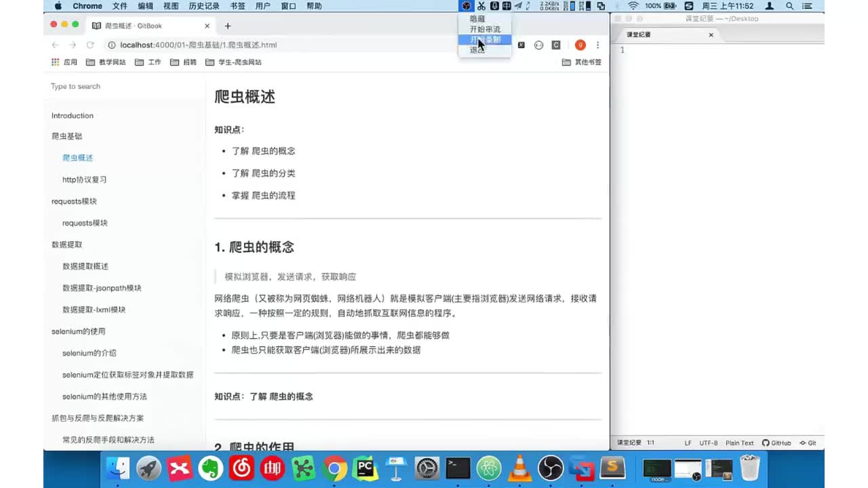The height and width of the screenshot is (488, 868).
Task: Open XMind in the Dock
Action: coord(180,468)
